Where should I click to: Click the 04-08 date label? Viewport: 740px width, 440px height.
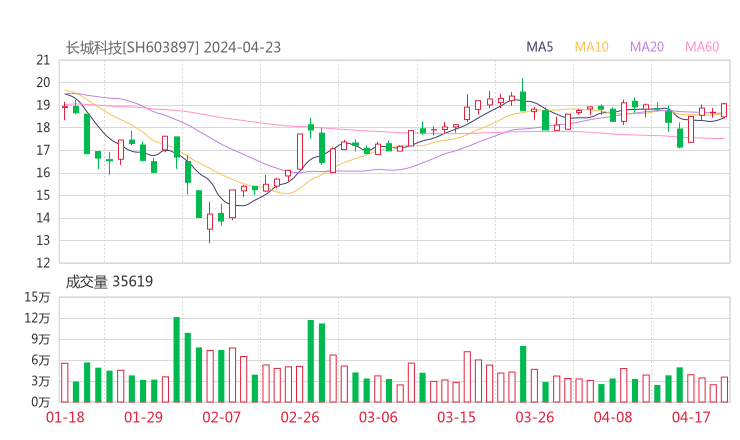(613, 417)
